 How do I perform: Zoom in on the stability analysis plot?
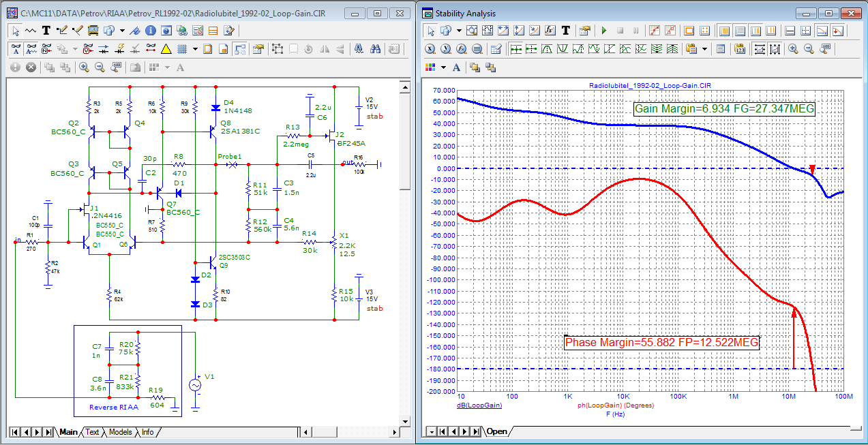pos(793,49)
